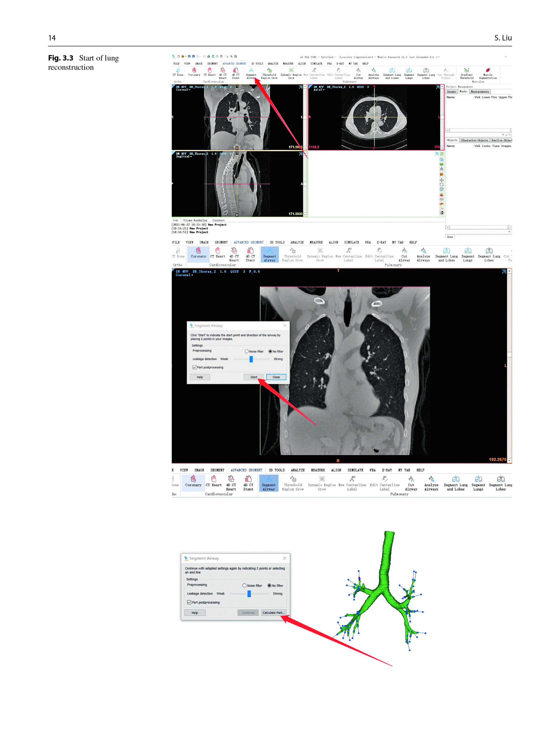Viewport: 560px width, 744px height.
Task: Click the greyed Cut Through Points tool
Action: pyautogui.click(x=446, y=74)
